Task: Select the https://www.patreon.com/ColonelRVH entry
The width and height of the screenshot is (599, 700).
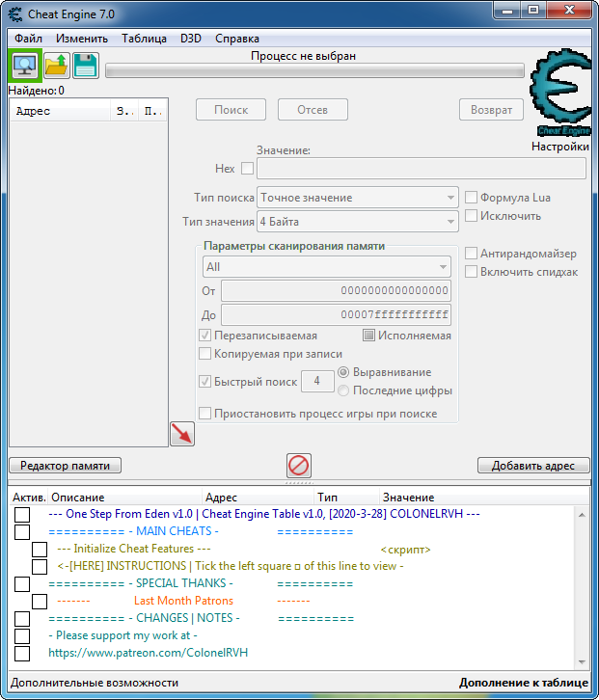Action: [148, 653]
